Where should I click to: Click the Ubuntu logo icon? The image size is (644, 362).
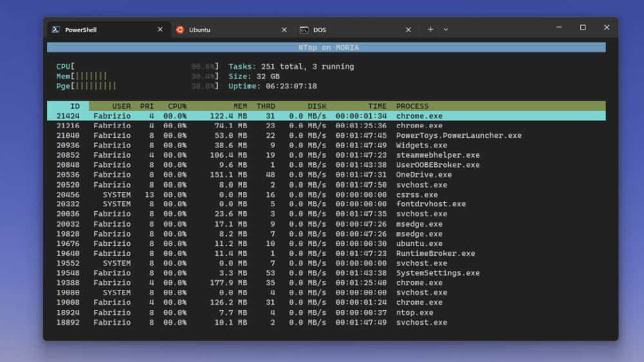[x=180, y=30]
